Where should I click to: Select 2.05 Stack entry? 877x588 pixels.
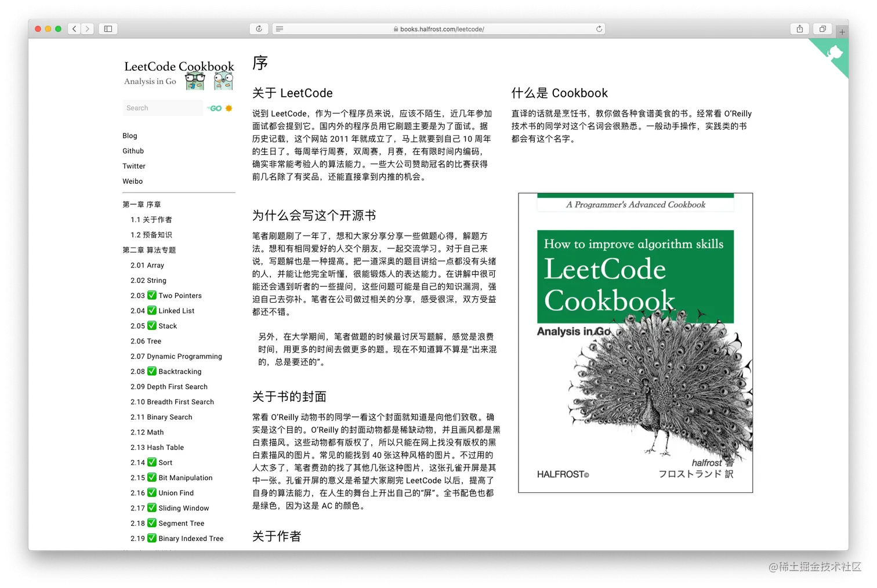pos(154,326)
